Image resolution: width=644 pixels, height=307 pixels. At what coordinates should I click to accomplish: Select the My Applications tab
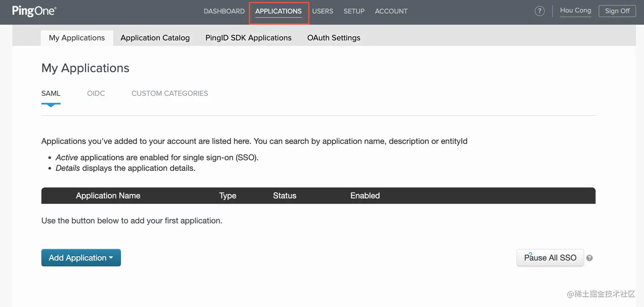coord(77,38)
